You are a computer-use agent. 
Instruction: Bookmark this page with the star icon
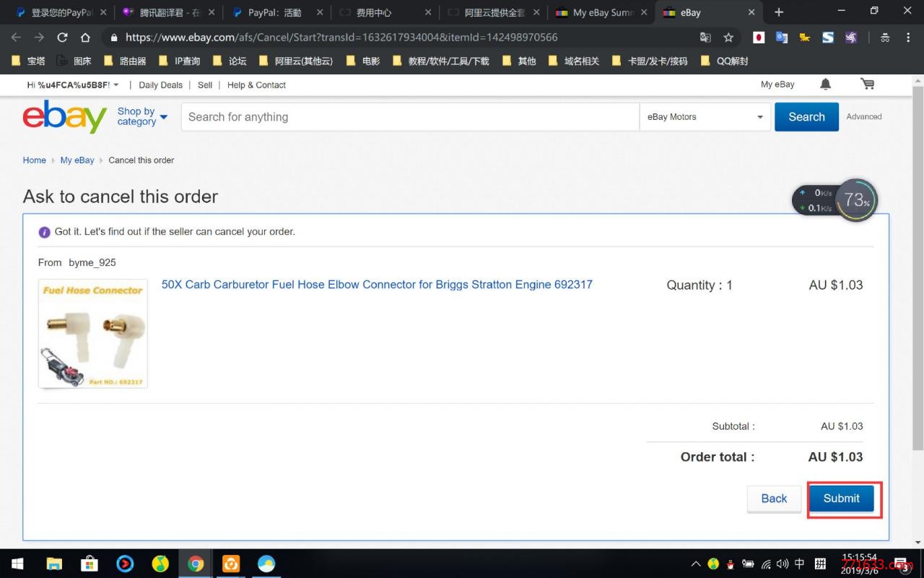(728, 38)
